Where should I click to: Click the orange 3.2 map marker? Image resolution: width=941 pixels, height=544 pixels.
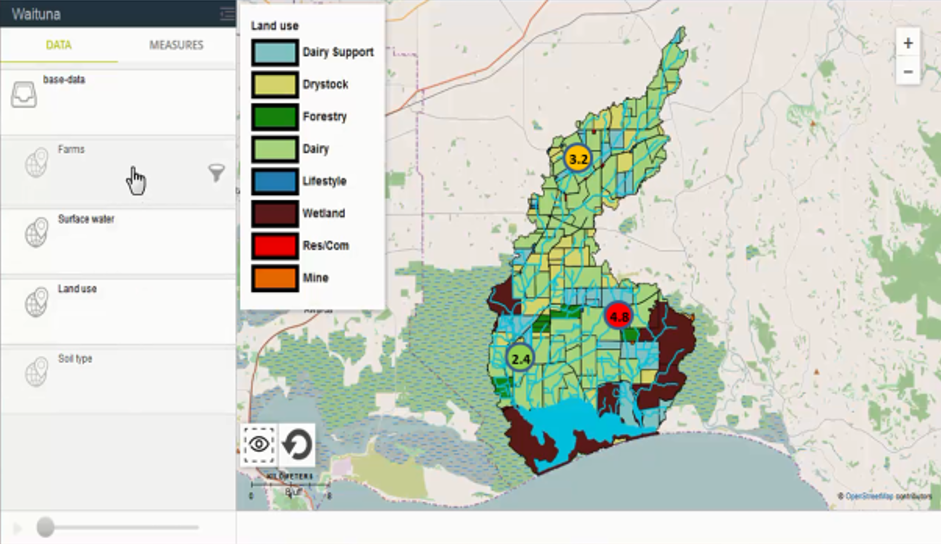point(578,158)
